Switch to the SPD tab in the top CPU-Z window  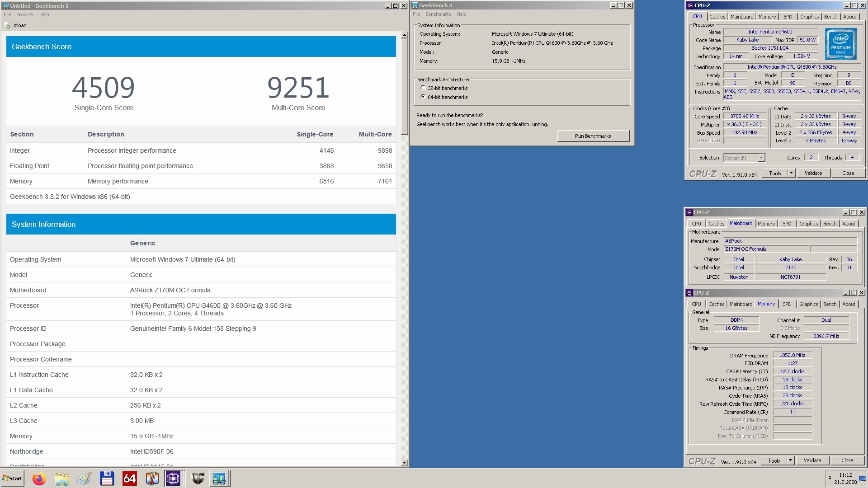tap(788, 17)
